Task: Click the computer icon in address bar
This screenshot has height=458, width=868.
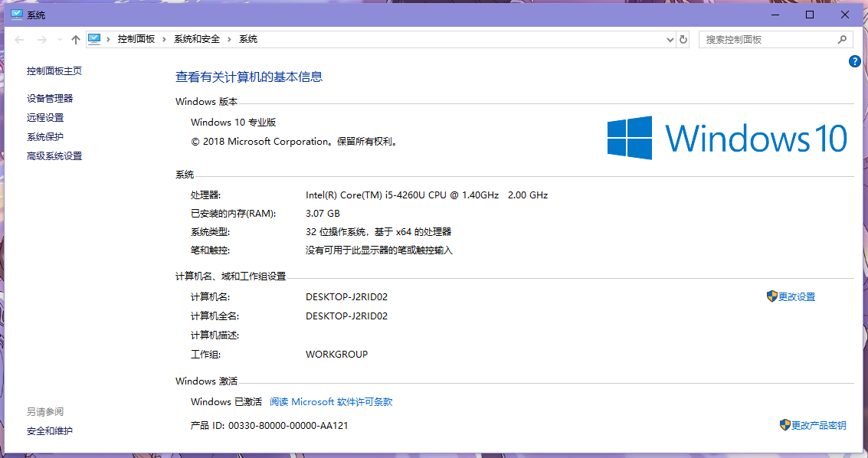Action: [x=95, y=39]
